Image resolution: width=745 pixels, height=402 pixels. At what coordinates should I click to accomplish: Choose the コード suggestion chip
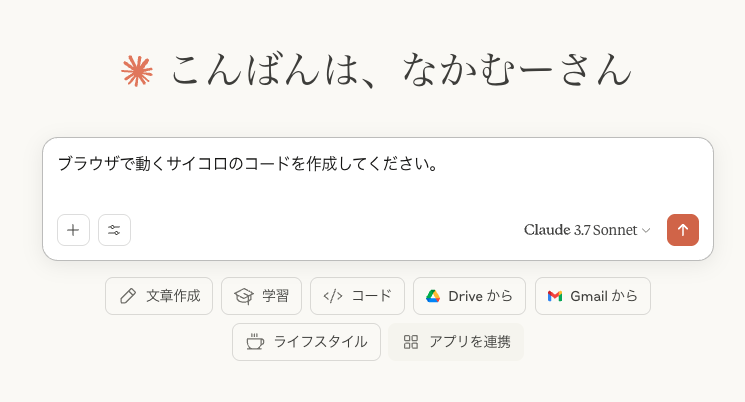tap(357, 296)
